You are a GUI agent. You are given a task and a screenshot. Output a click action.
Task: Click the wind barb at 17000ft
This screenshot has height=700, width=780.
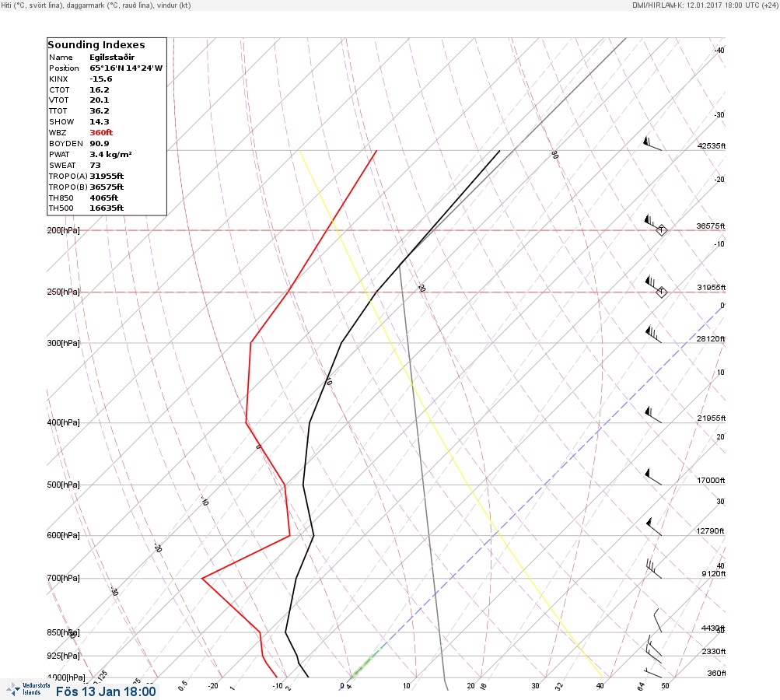click(x=653, y=477)
